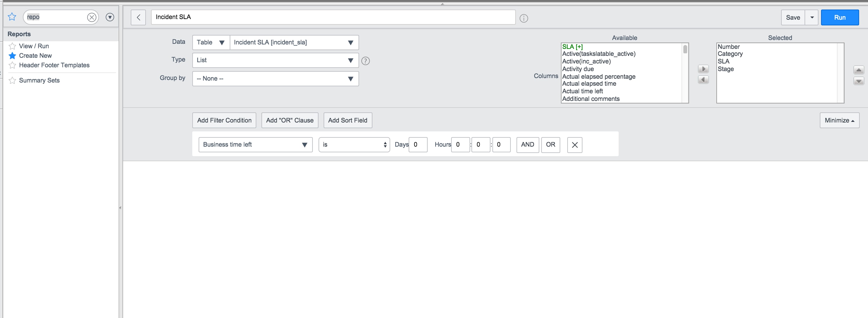Viewport: 868px width, 318px height.
Task: Open the Incident SLA table selector dropdown
Action: 294,43
